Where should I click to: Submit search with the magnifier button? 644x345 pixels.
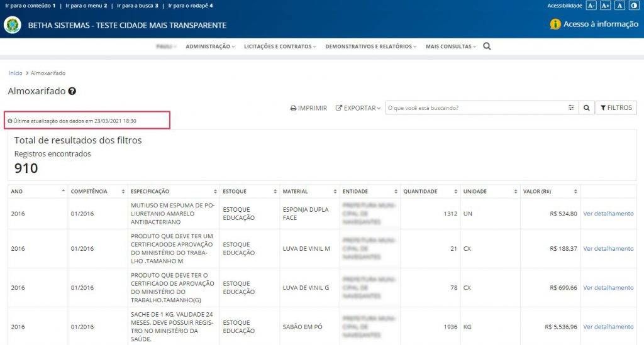pyautogui.click(x=586, y=108)
